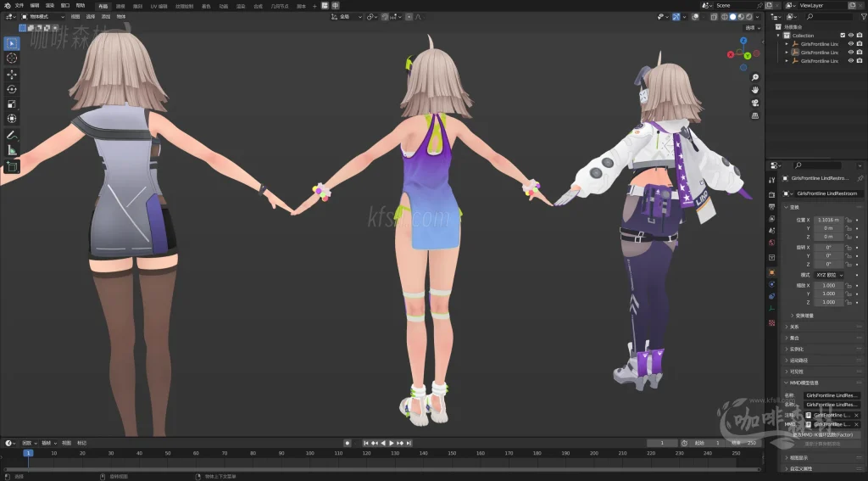The height and width of the screenshot is (481, 868).
Task: Select the Move tool
Action: (12, 75)
